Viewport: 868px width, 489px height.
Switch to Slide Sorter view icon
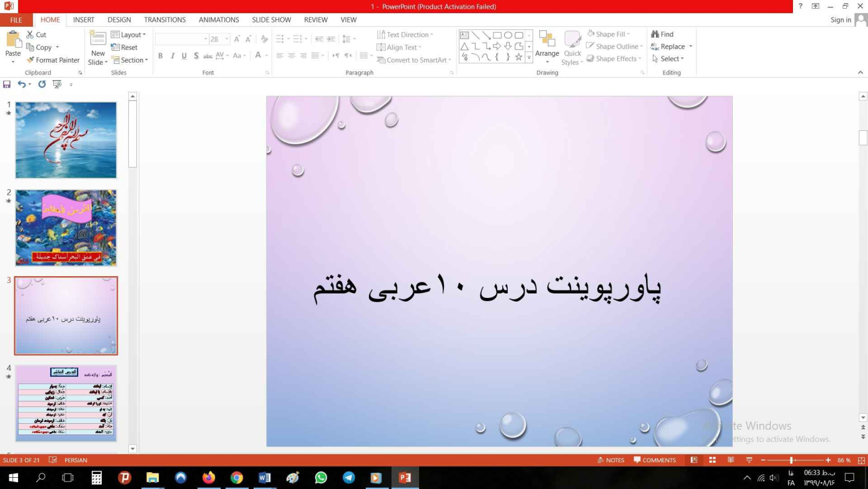[x=712, y=460]
